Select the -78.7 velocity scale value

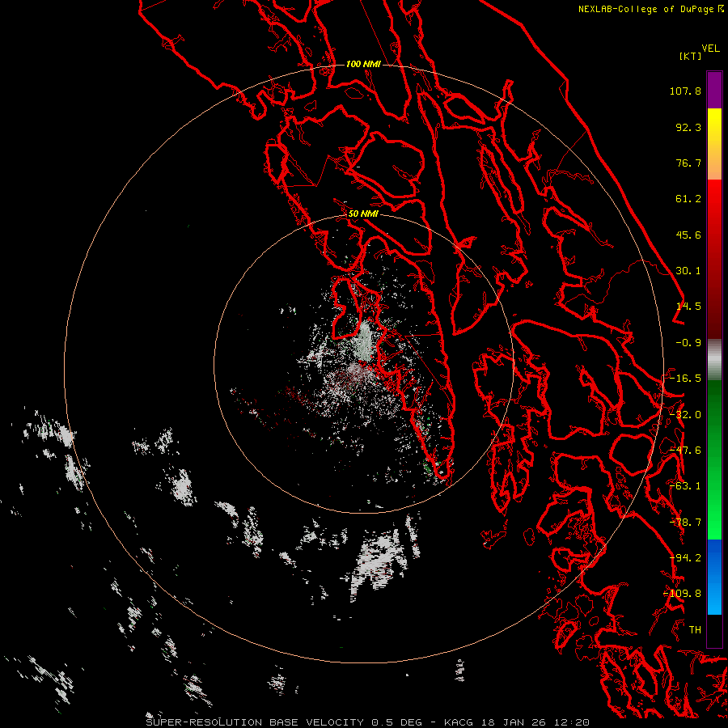point(685,523)
